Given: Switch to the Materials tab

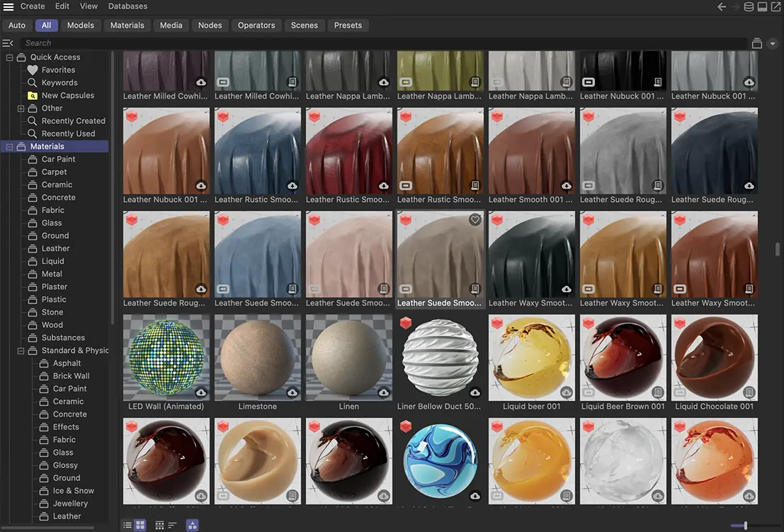Looking at the screenshot, I should pyautogui.click(x=127, y=25).
